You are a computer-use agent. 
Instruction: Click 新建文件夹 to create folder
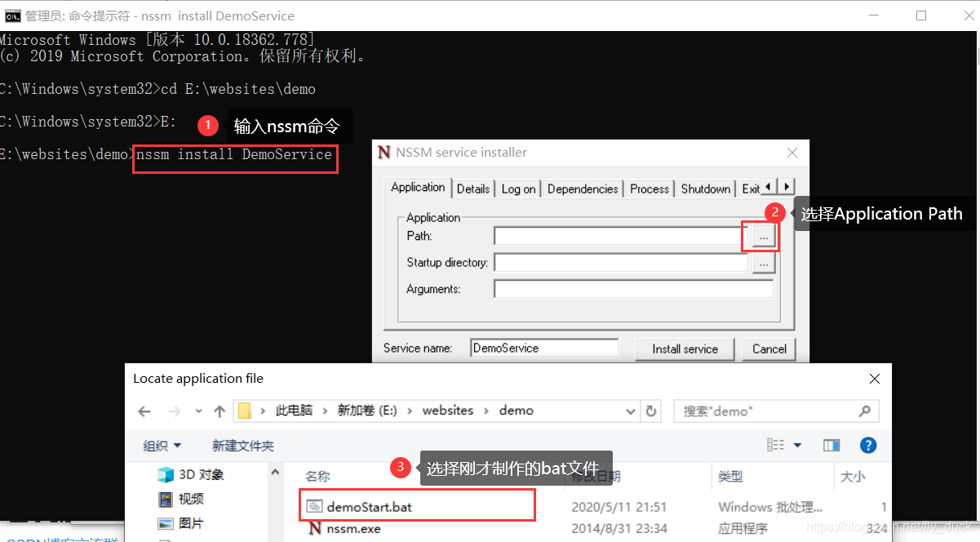pyautogui.click(x=243, y=446)
